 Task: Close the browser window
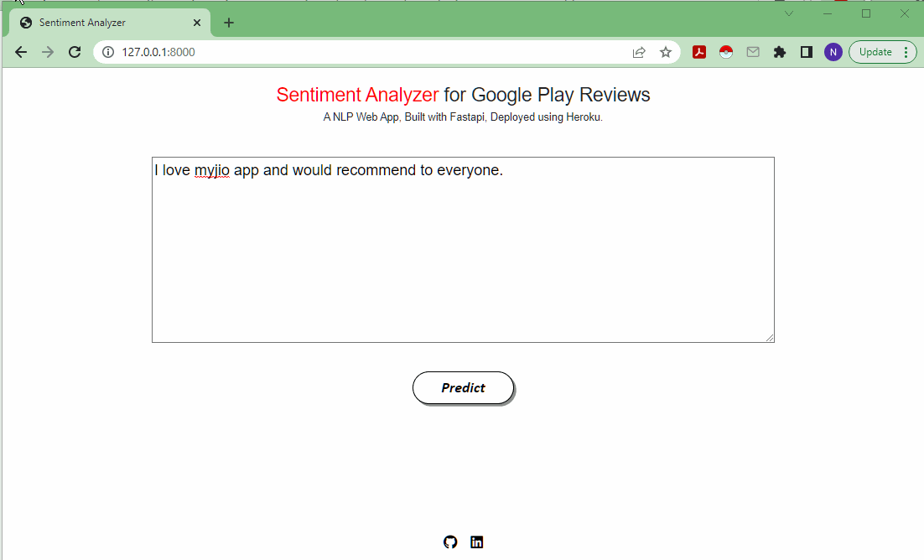(905, 13)
